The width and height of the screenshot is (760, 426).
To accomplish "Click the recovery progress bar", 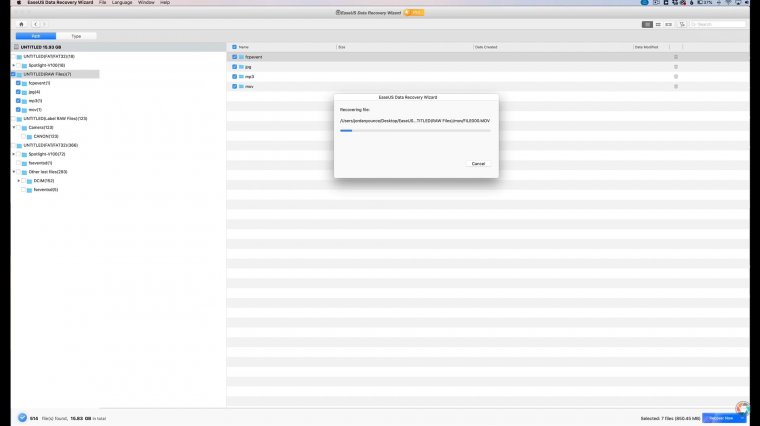I will (x=415, y=130).
